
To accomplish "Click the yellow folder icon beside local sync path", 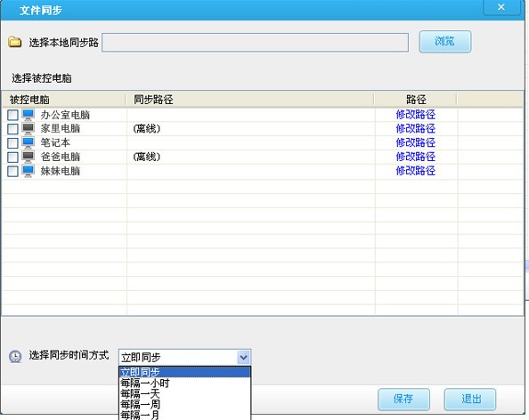I will coord(15,42).
